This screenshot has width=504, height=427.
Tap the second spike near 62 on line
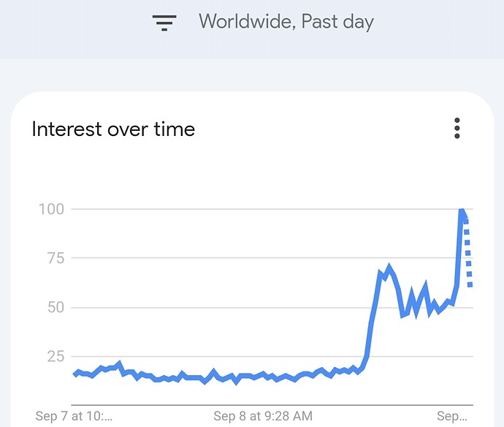pos(426,284)
